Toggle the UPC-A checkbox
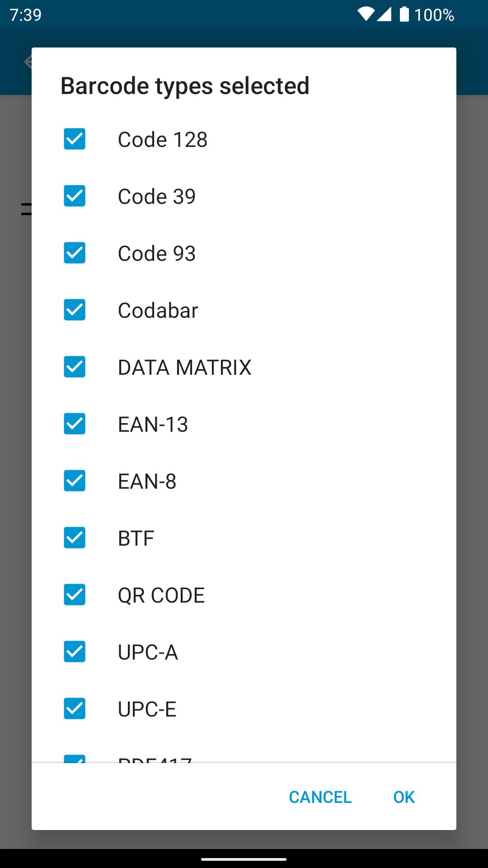 75,652
